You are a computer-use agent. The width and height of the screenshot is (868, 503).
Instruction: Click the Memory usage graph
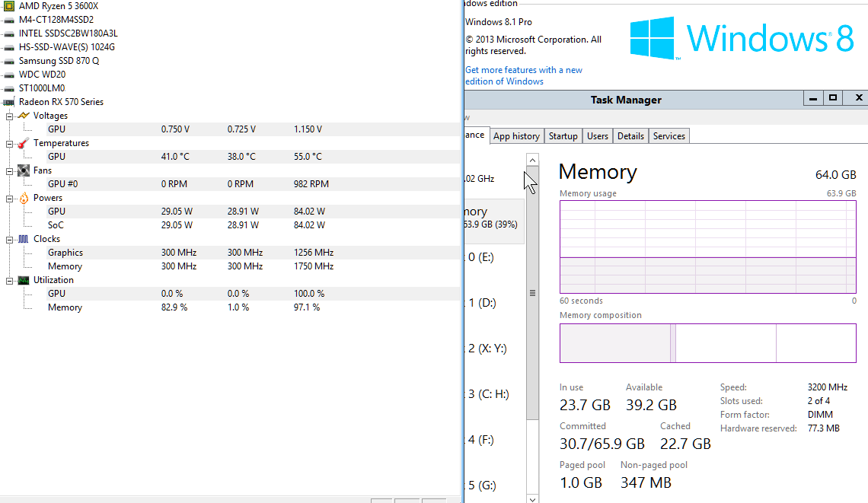708,247
